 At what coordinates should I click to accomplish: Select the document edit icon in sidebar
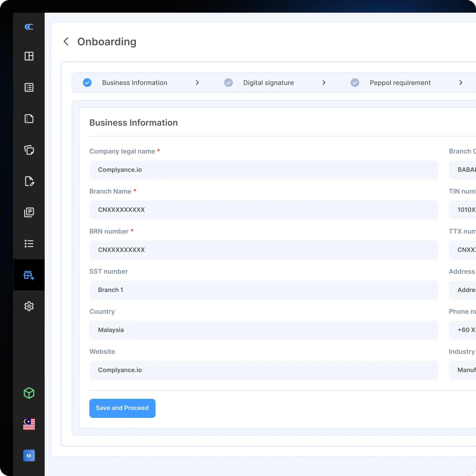coord(29,182)
